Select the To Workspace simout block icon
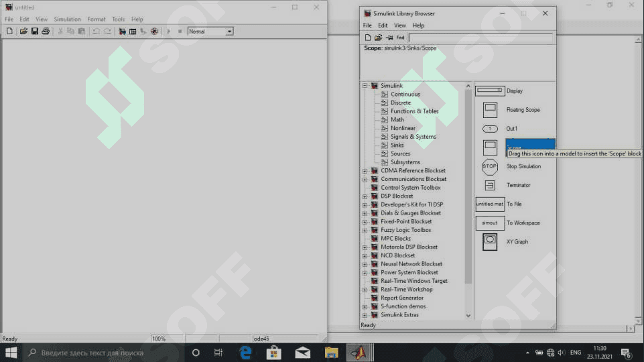Viewport: 644px width, 362px height. (490, 223)
